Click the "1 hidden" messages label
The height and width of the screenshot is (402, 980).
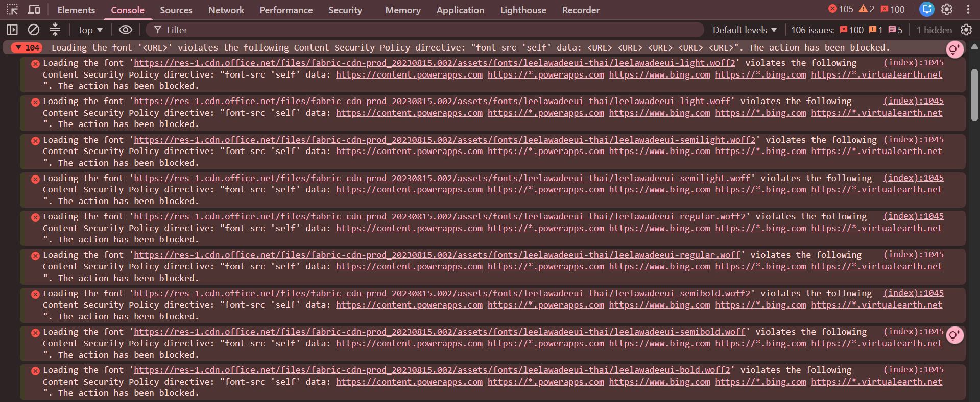click(934, 30)
